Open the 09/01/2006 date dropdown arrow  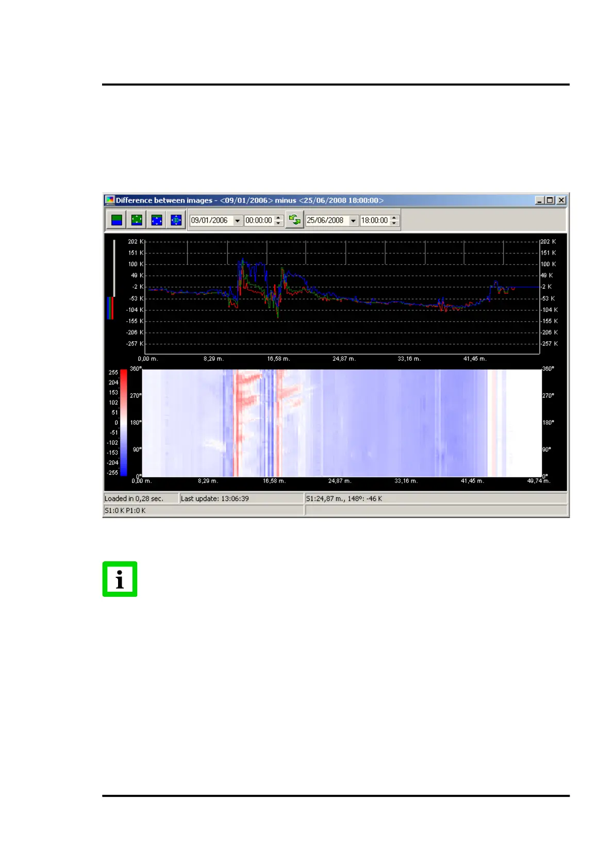coord(237,221)
